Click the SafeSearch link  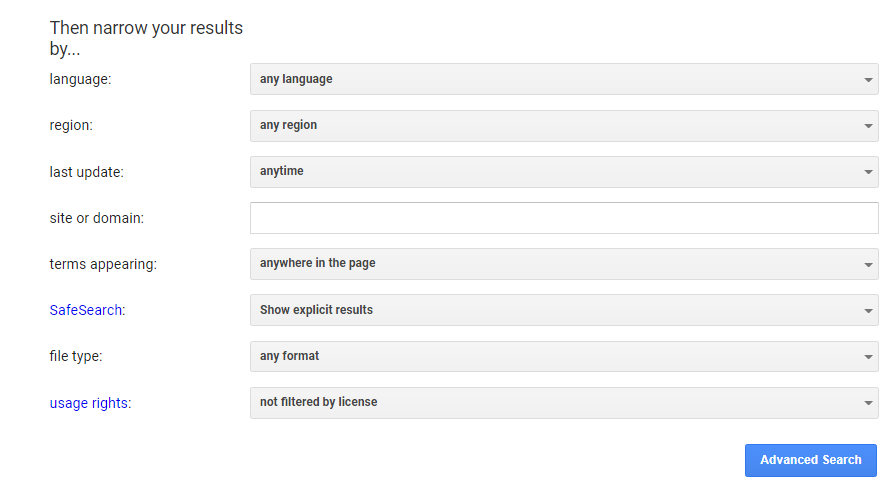pyautogui.click(x=86, y=310)
